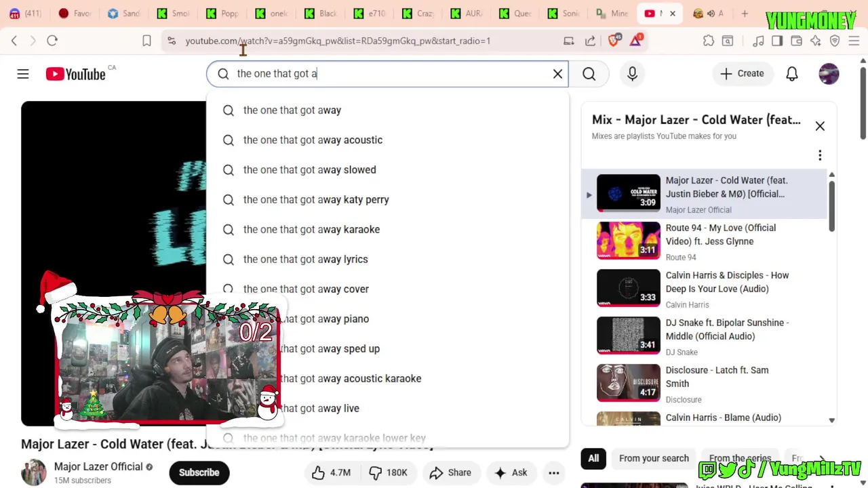Open a new browser tab
The height and width of the screenshot is (488, 868).
tap(745, 14)
